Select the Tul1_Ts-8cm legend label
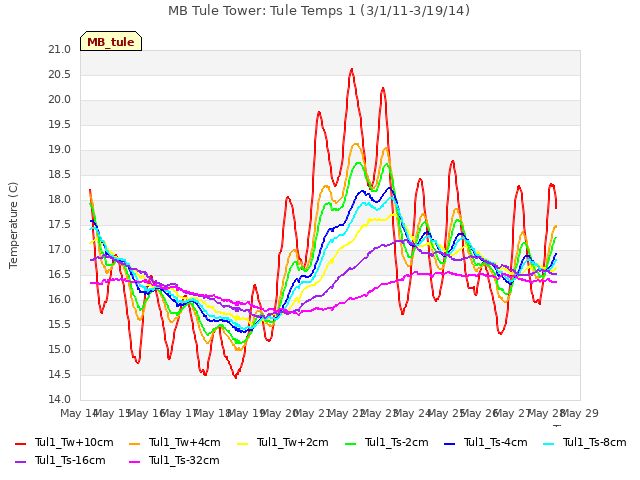Viewport: 640px width, 480px height. 595,442
